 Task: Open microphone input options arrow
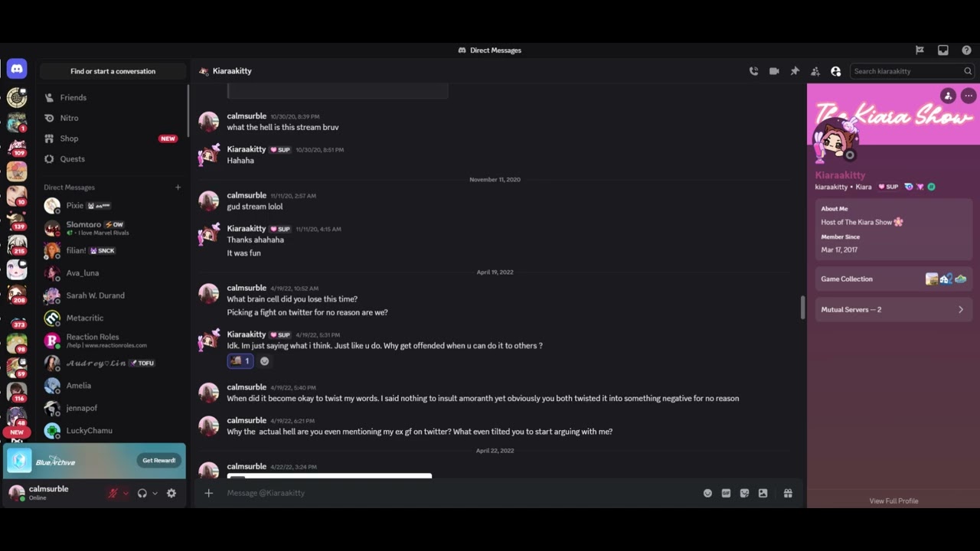click(126, 494)
